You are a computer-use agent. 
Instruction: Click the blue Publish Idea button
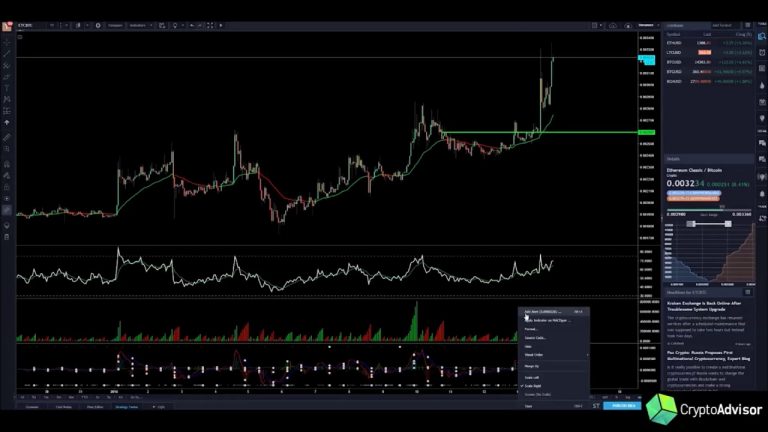point(623,406)
